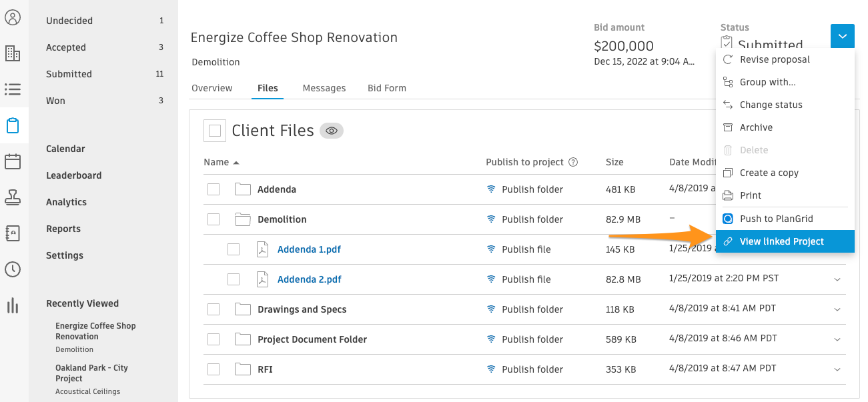Open the address book contacts icon
The image size is (868, 402).
pos(13,233)
